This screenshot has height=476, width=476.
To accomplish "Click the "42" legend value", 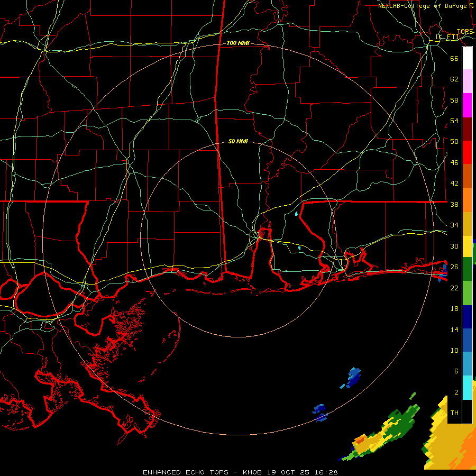I will [454, 184].
